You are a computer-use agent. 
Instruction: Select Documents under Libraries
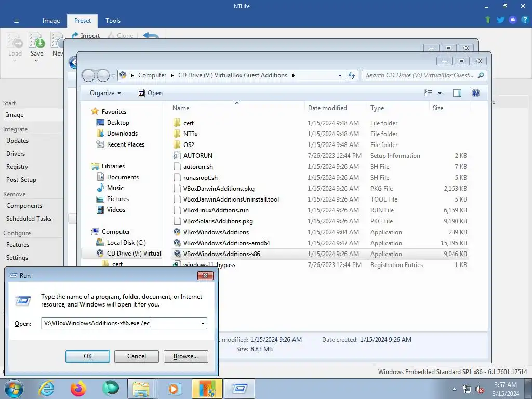point(123,177)
